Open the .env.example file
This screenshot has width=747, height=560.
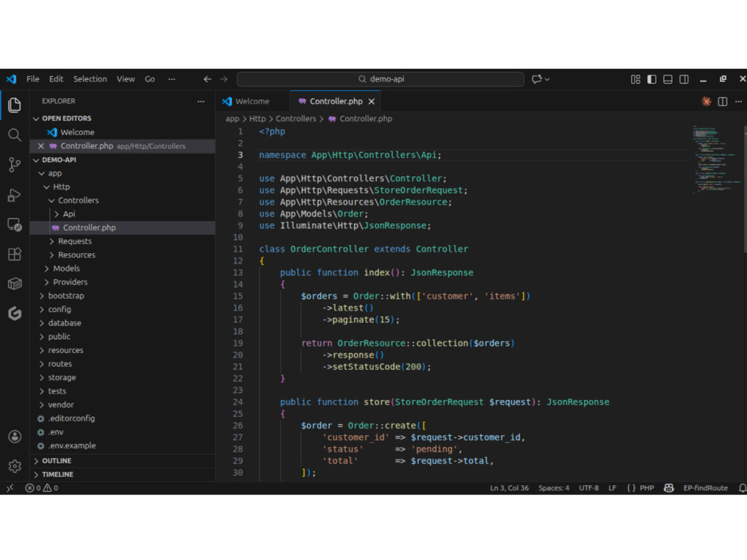[x=72, y=446]
